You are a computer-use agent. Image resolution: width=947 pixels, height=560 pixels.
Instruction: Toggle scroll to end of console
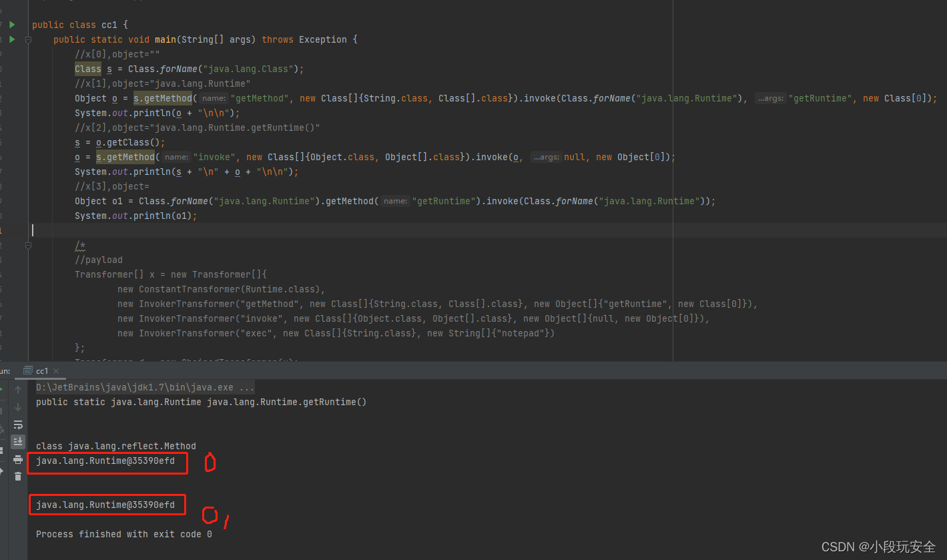[18, 441]
